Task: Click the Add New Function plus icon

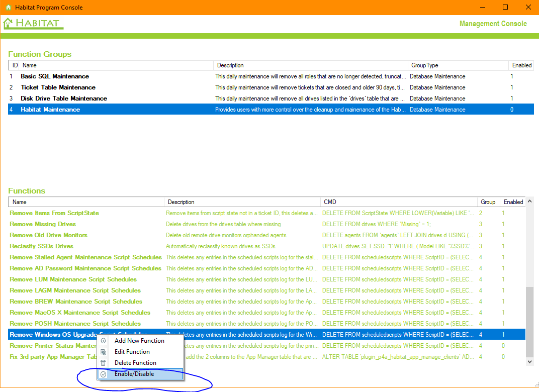Action: pos(104,341)
